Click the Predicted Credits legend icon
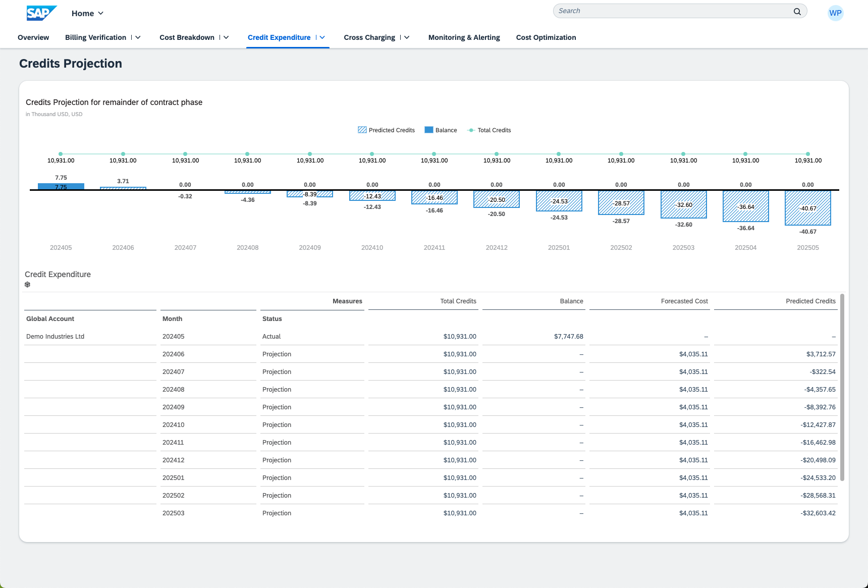This screenshot has width=868, height=588. pyautogui.click(x=362, y=130)
